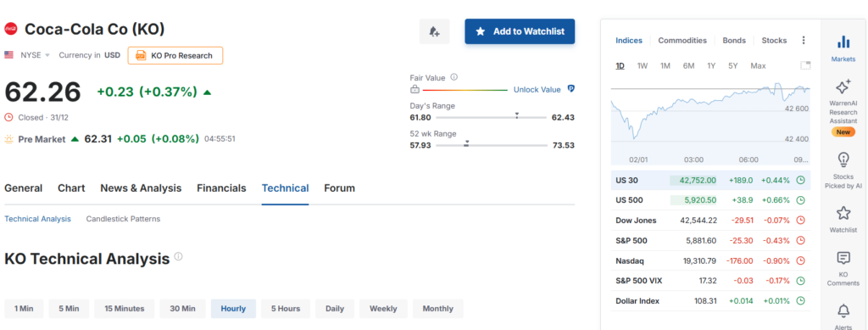Click the alert bell plus icon
This screenshot has width=868, height=330.
coord(435,31)
